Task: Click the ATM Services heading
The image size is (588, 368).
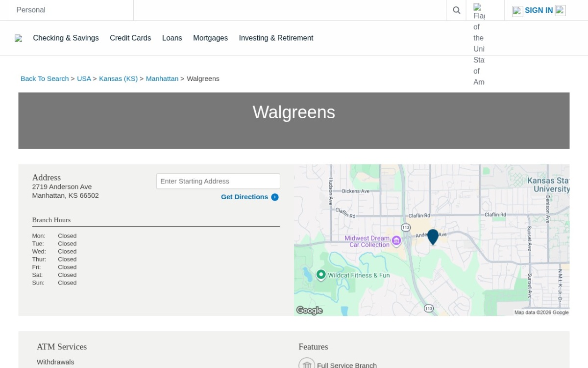Action: pos(62,347)
